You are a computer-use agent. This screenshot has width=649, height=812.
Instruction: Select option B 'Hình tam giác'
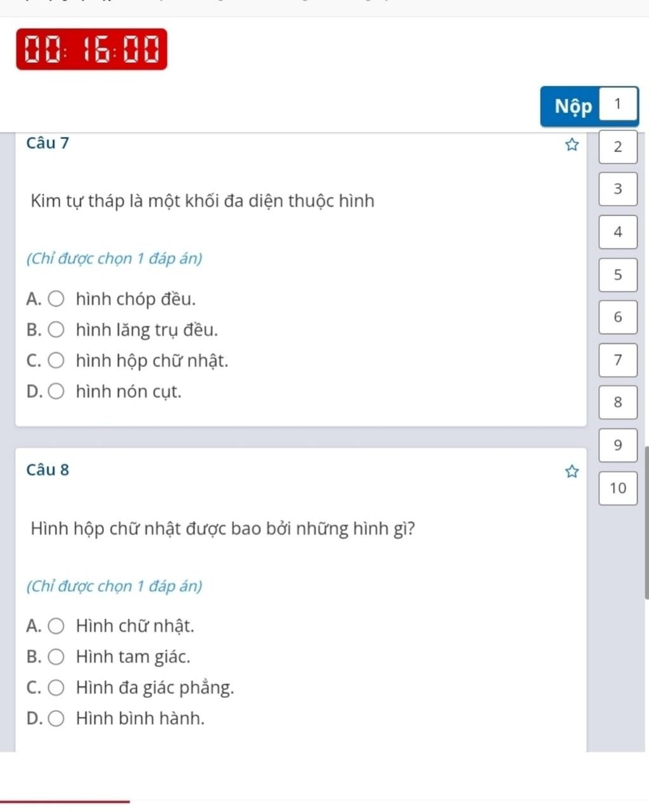56,657
